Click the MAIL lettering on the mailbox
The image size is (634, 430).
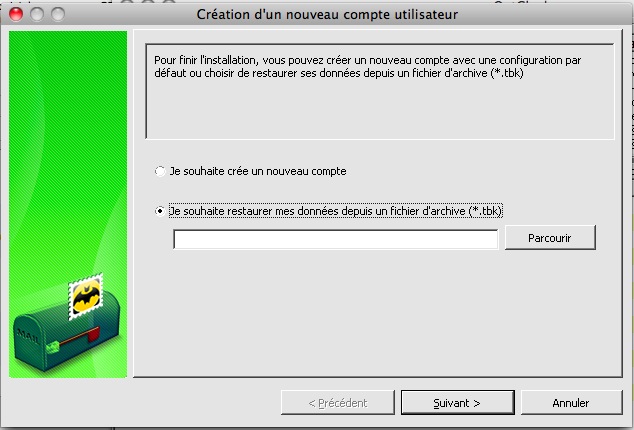tap(28, 335)
